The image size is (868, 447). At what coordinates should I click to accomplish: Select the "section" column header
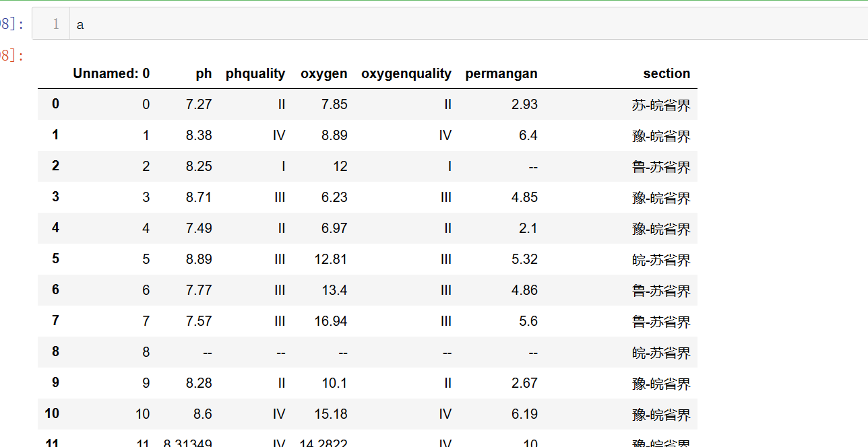click(x=666, y=73)
